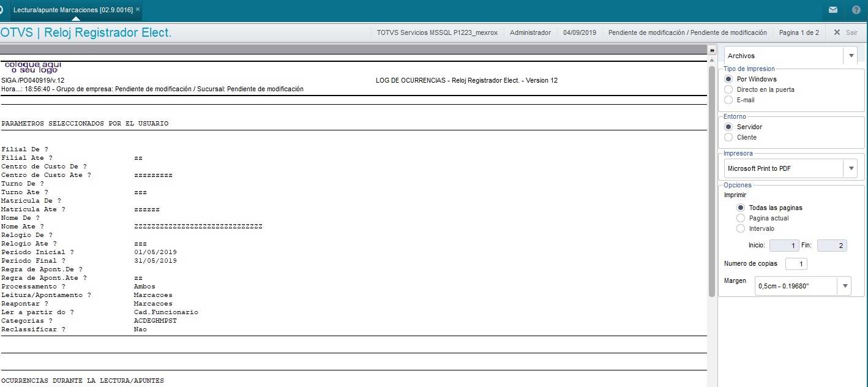Click PARAMETROS SELECCIONADOS POR EL USUARIO heading

(x=85, y=123)
